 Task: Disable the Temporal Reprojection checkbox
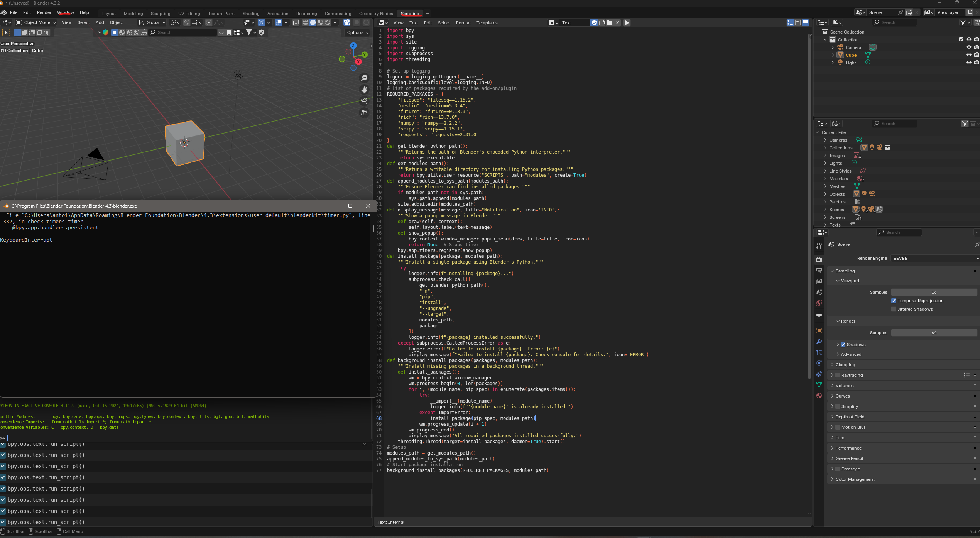tap(894, 301)
